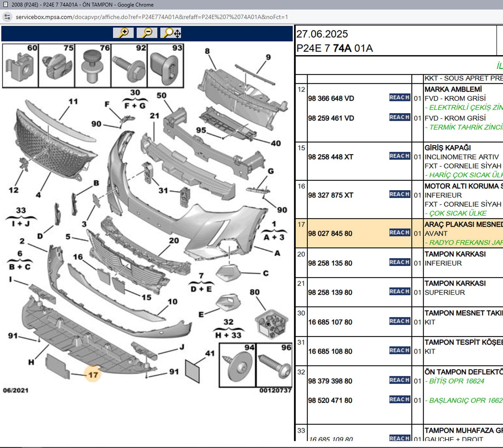Screen dimensions: 503x448
Task: Select the screw thumbnail numbered 92
Action: [x=129, y=66]
